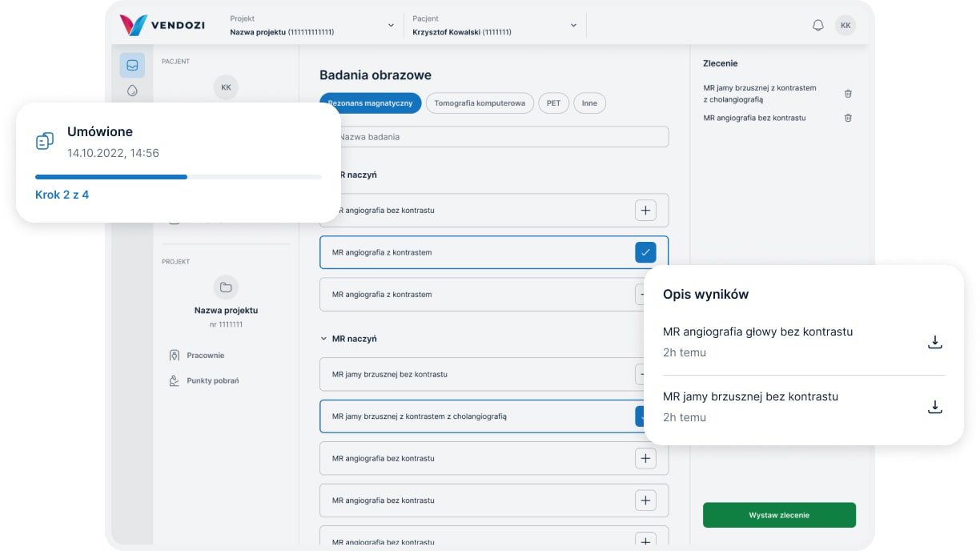Click the Vendozi logo
The width and height of the screenshot is (980, 551).
(163, 25)
